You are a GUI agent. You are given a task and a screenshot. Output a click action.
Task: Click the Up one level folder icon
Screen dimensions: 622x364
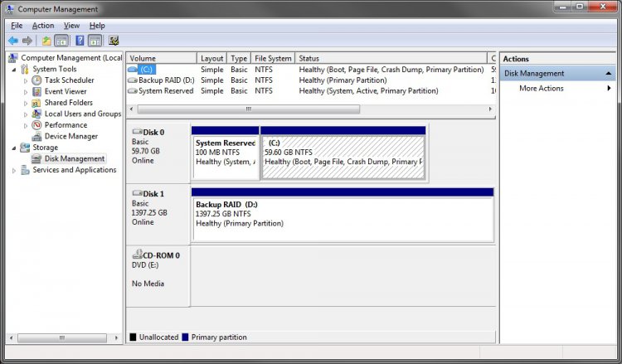click(x=46, y=41)
